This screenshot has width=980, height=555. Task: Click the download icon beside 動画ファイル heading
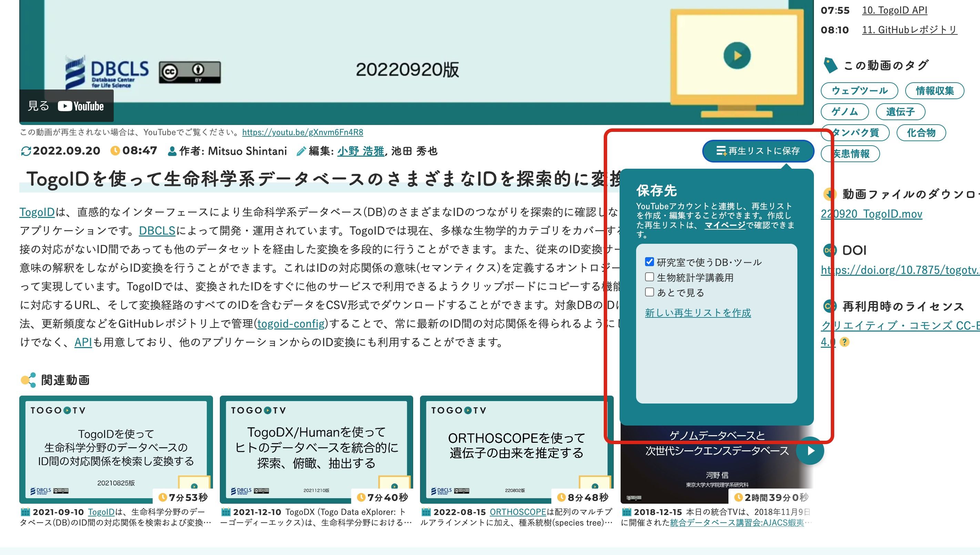[829, 195]
